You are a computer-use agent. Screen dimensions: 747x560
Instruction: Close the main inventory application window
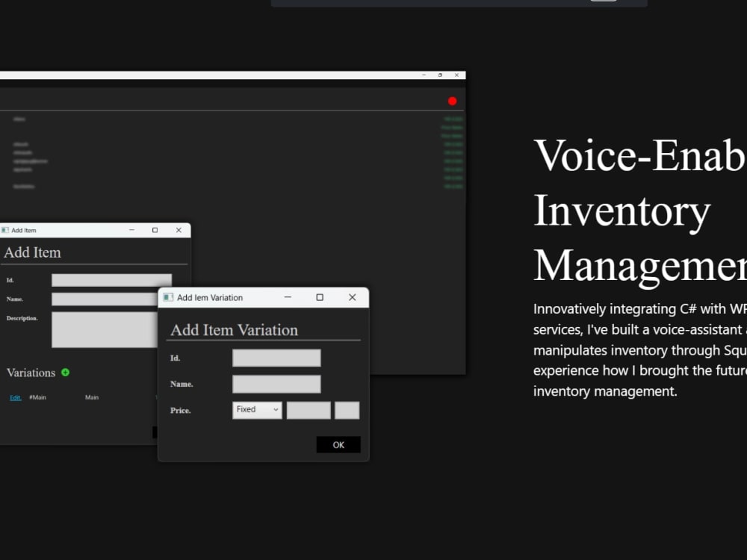pos(456,75)
